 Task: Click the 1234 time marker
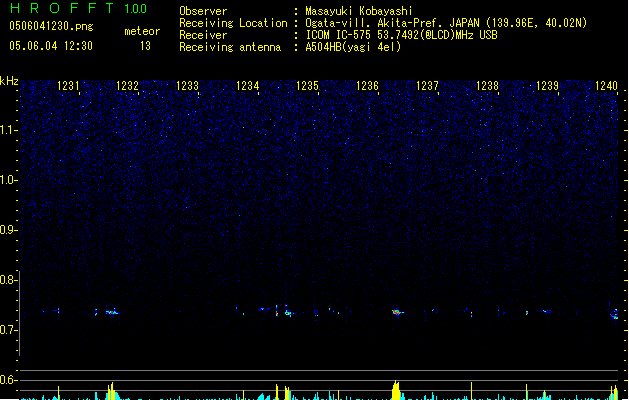pyautogui.click(x=248, y=86)
